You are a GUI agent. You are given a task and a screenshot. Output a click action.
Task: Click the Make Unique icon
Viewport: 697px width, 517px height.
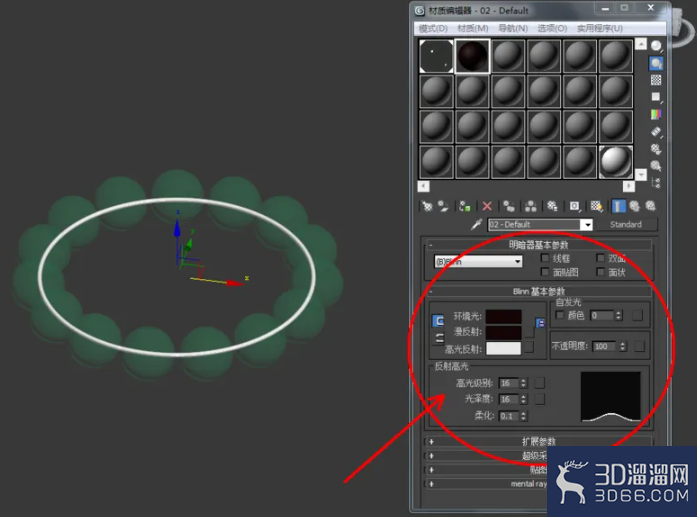pos(530,206)
